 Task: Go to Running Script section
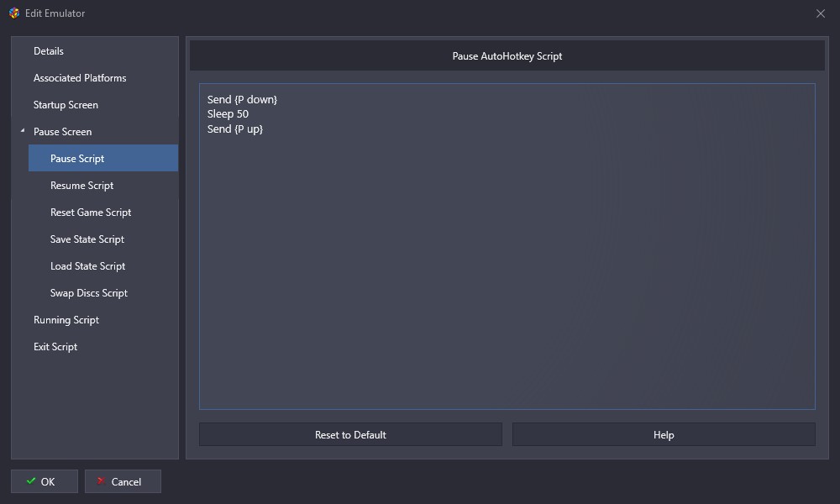[x=66, y=320]
